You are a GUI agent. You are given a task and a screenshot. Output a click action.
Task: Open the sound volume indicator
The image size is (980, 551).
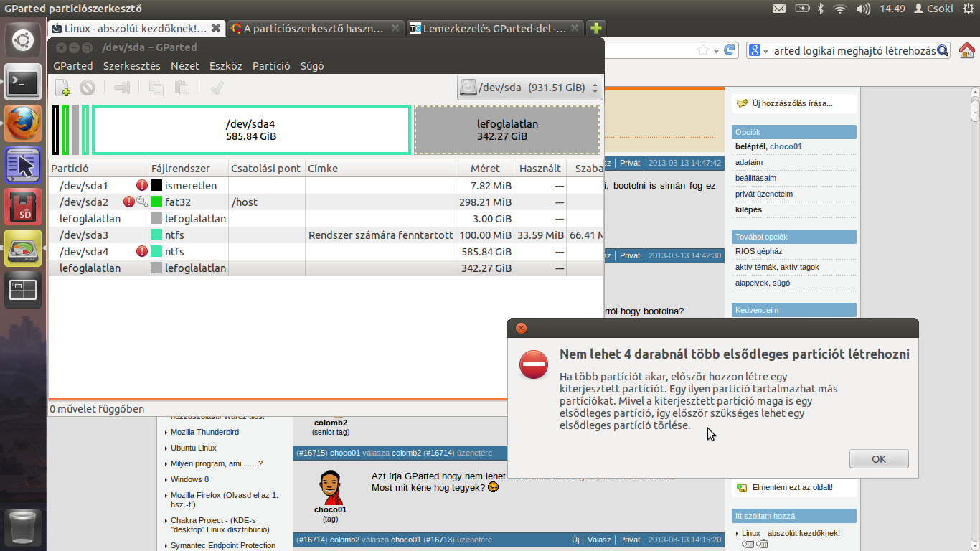coord(863,9)
